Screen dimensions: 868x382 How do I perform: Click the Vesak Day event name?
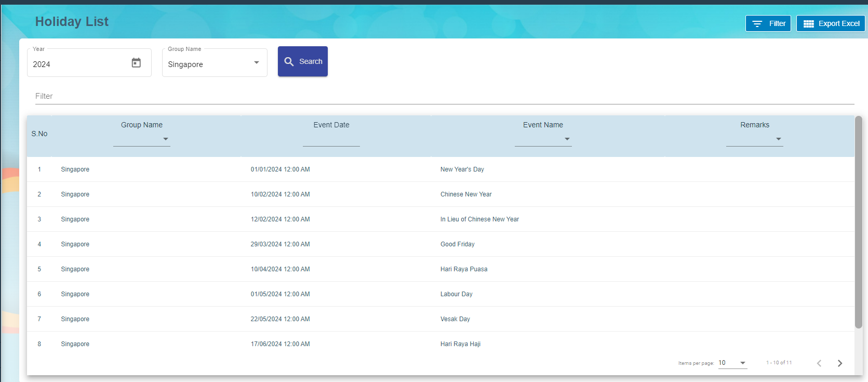[x=455, y=319]
